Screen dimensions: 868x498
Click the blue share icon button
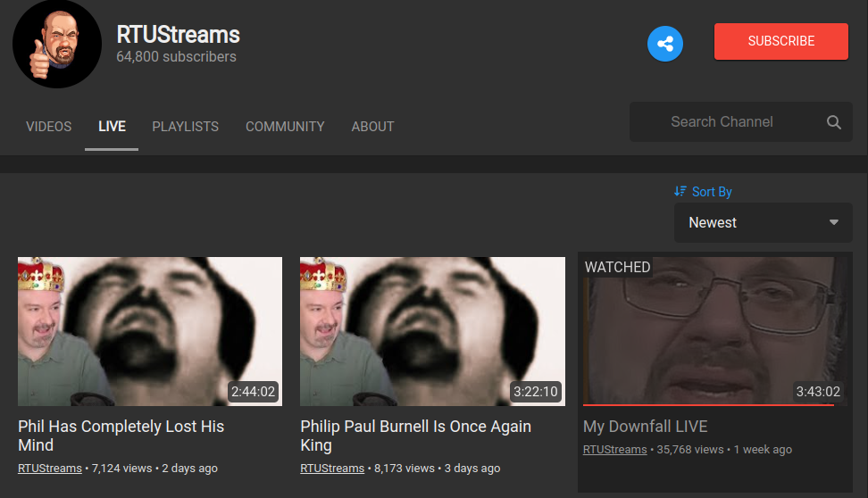click(664, 44)
